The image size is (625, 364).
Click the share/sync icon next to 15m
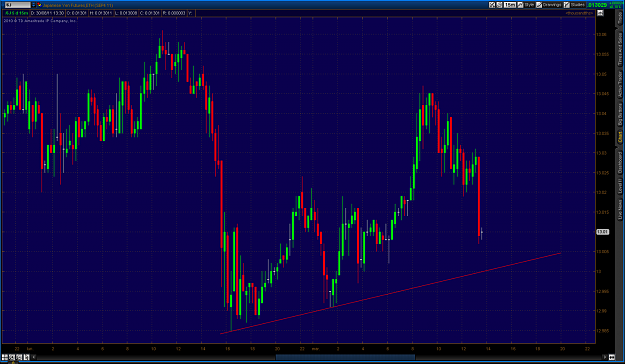(x=499, y=5)
